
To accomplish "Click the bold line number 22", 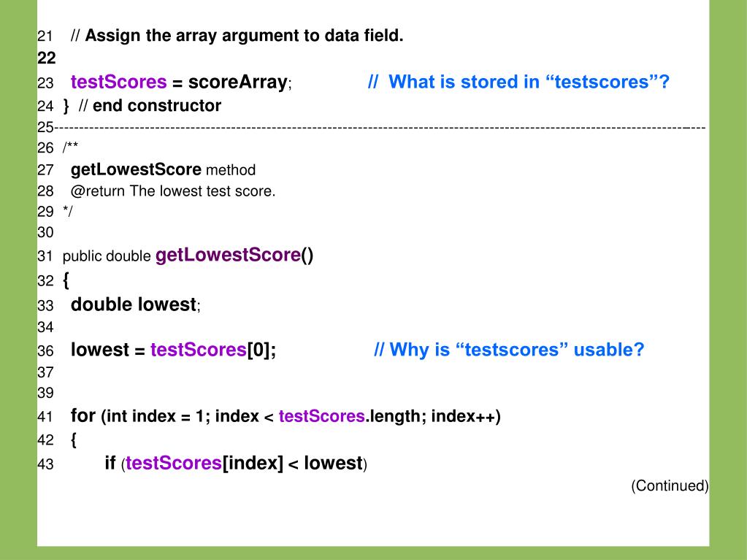I will [x=47, y=58].
